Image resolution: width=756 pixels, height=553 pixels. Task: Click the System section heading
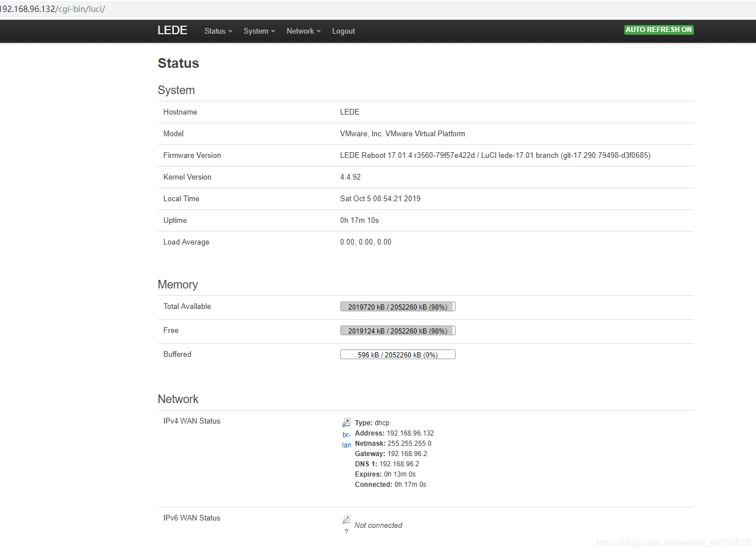[176, 90]
